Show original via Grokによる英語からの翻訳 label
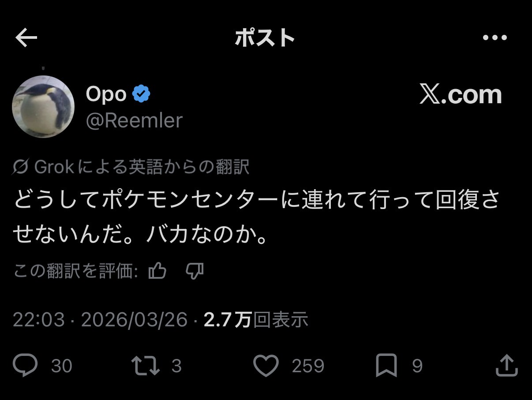 (x=141, y=167)
